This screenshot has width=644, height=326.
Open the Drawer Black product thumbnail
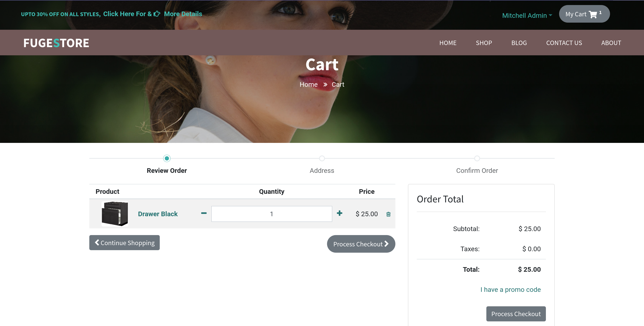(115, 214)
